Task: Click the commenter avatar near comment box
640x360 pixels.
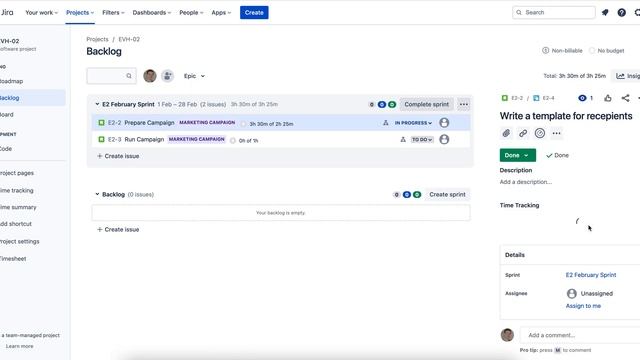Action: point(507,335)
